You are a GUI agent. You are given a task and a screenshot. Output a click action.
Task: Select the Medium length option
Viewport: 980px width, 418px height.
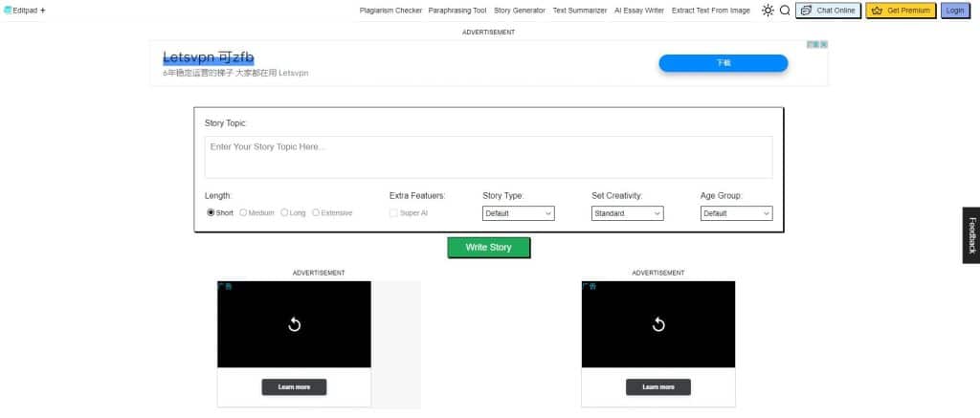243,213
